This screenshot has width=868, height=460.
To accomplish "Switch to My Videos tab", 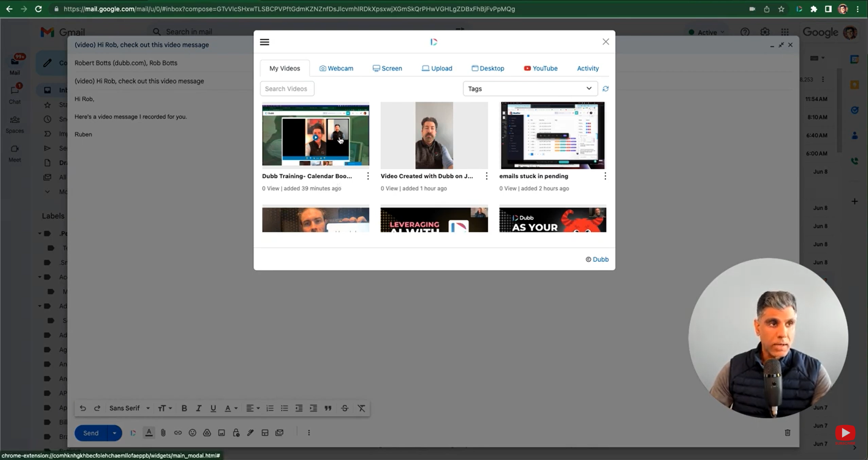I will tap(285, 69).
